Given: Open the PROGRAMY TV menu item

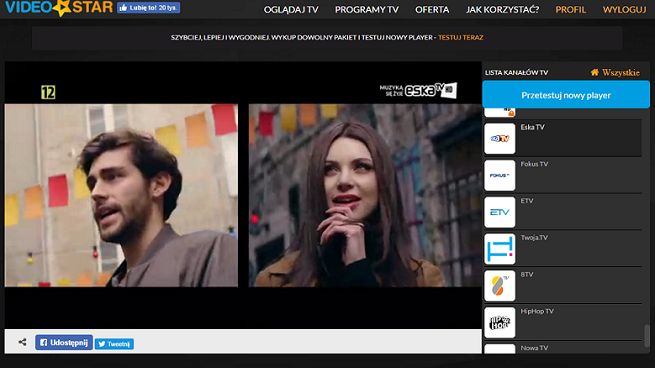Looking at the screenshot, I should (x=367, y=10).
